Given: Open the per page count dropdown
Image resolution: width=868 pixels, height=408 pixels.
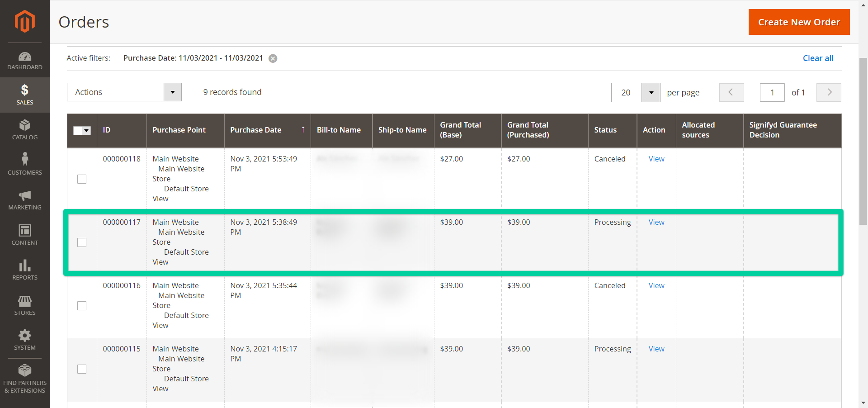Looking at the screenshot, I should (651, 93).
